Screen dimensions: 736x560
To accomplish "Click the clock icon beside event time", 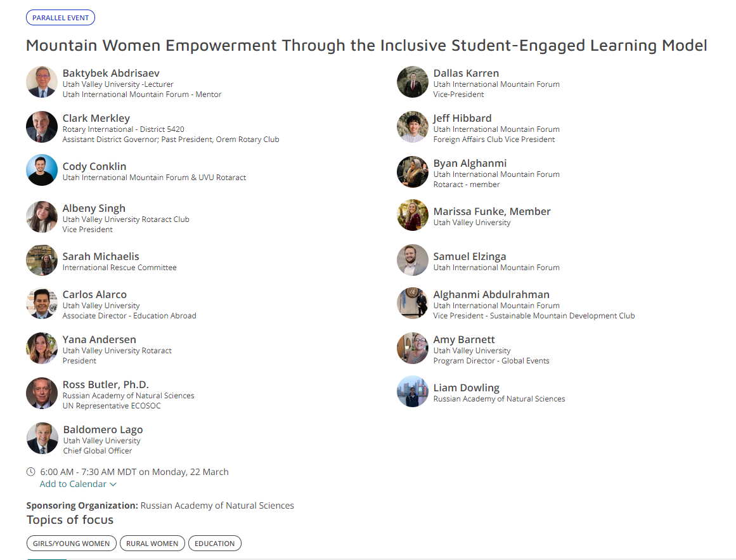I will tap(31, 472).
